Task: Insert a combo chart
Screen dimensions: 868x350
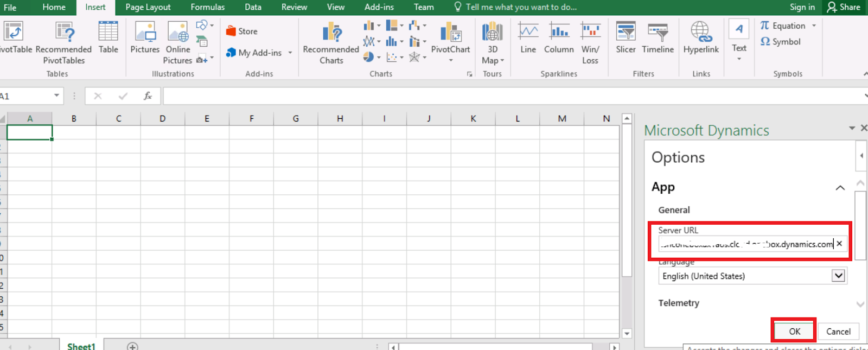Action: [414, 41]
